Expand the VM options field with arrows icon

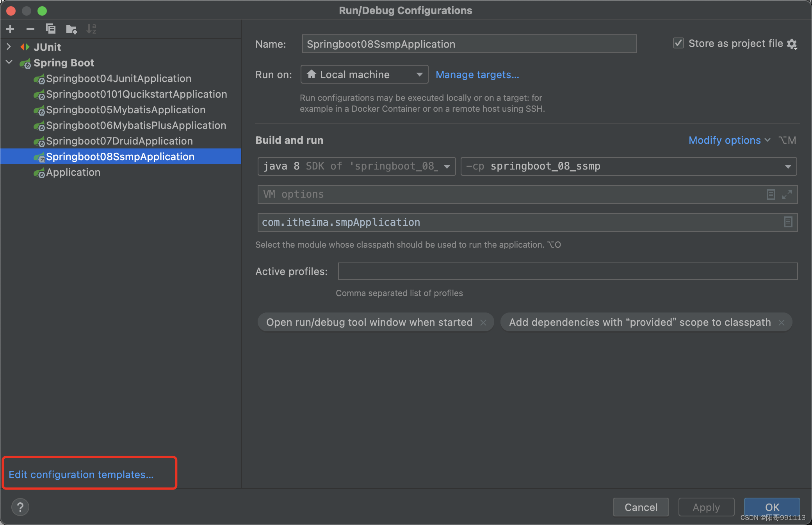click(787, 195)
